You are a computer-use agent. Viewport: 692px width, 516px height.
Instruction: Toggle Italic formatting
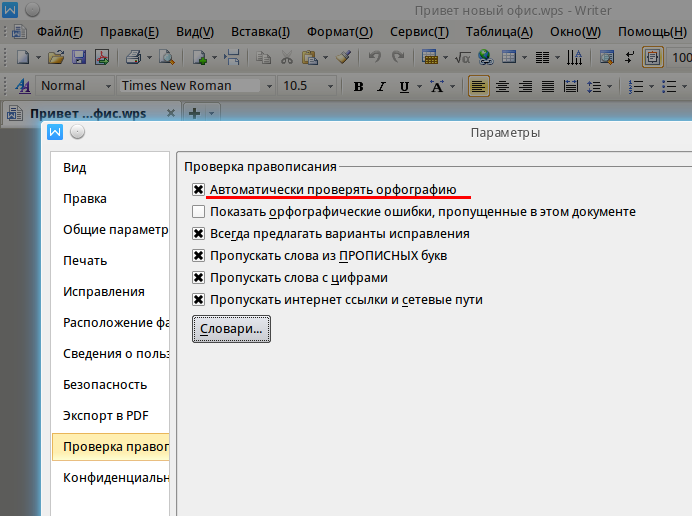[381, 87]
